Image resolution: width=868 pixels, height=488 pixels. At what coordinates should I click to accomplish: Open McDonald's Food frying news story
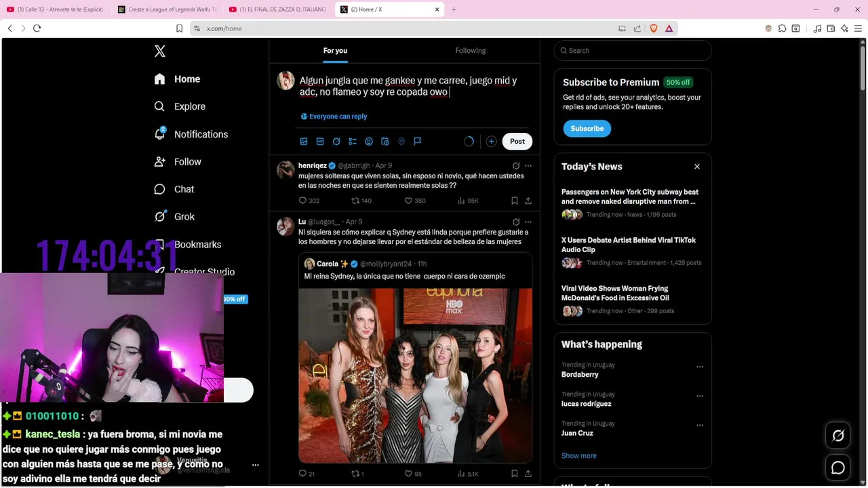[632, 300]
